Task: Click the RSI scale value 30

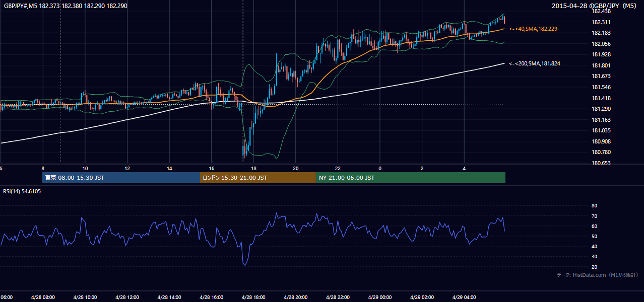Action: tap(594, 257)
